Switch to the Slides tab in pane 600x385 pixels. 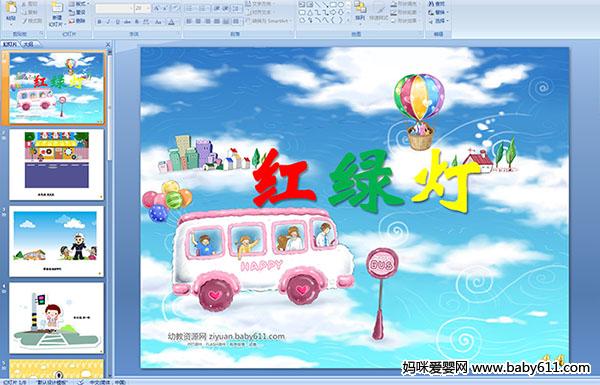pos(10,44)
